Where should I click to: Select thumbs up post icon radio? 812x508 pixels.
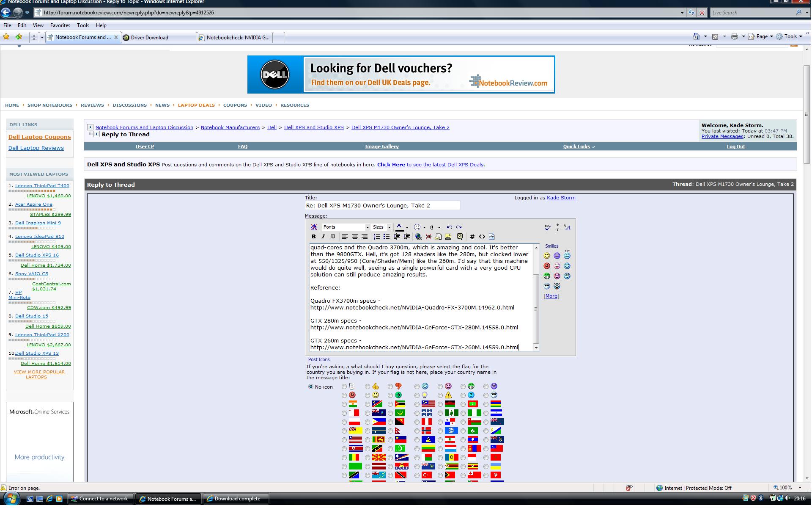pyautogui.click(x=368, y=387)
